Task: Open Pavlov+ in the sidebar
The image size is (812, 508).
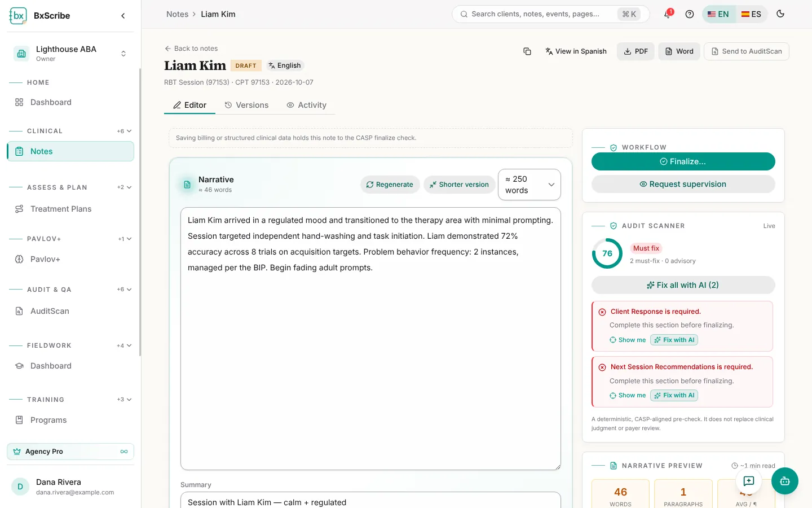Action: 70,259
